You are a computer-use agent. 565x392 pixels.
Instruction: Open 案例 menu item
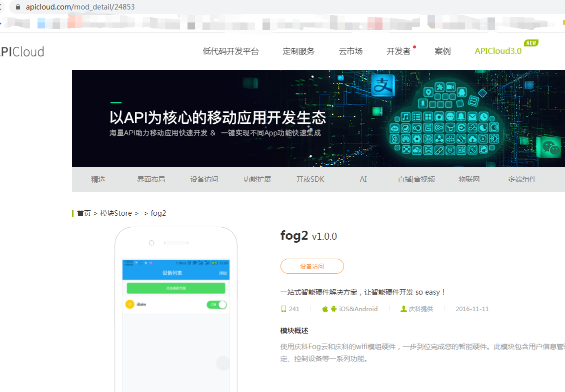pyautogui.click(x=442, y=51)
